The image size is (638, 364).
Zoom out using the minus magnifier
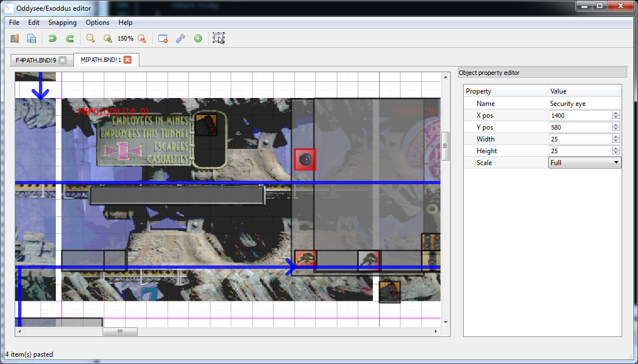(x=142, y=38)
